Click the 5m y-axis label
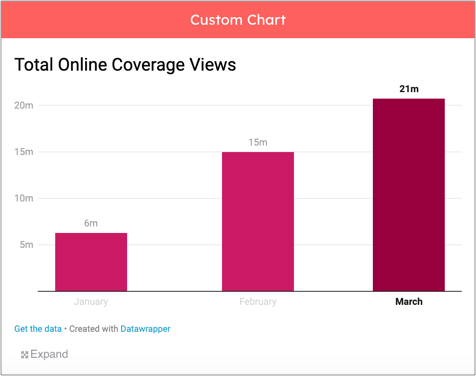The image size is (476, 376). coord(26,245)
